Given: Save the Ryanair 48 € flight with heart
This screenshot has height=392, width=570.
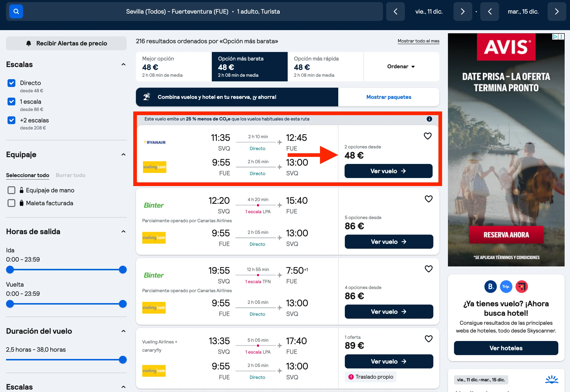Looking at the screenshot, I should [x=428, y=136].
